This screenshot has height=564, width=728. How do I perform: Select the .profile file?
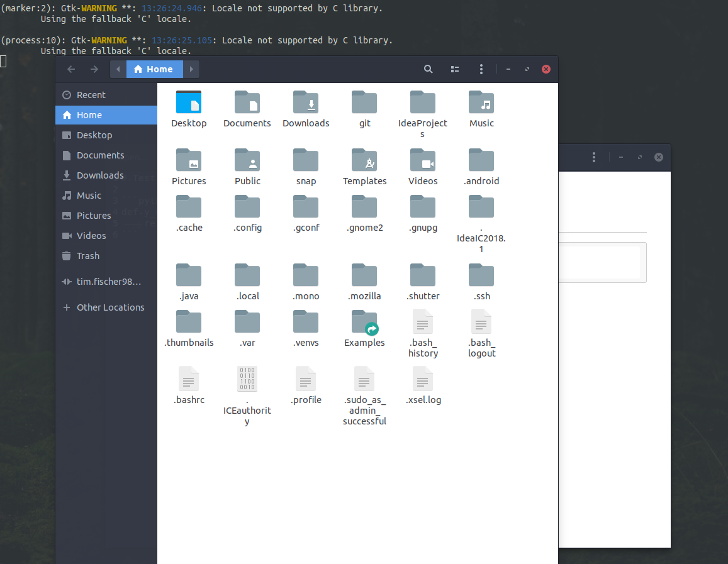point(306,379)
